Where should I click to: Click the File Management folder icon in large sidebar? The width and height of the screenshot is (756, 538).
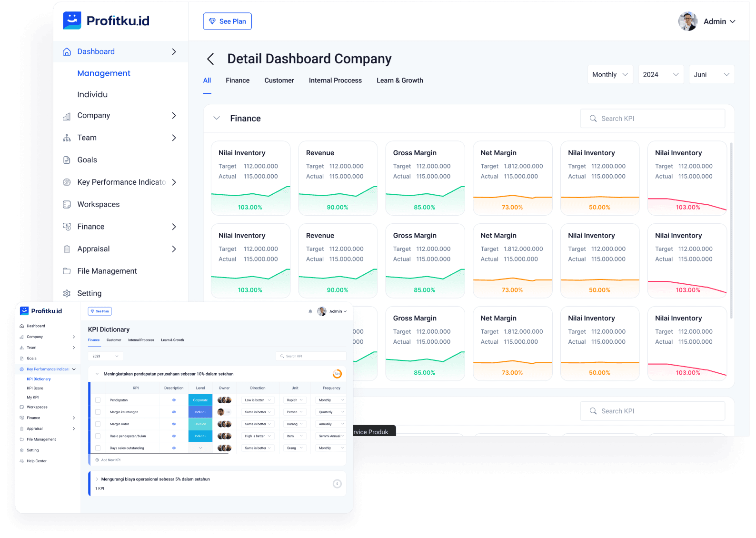(67, 271)
